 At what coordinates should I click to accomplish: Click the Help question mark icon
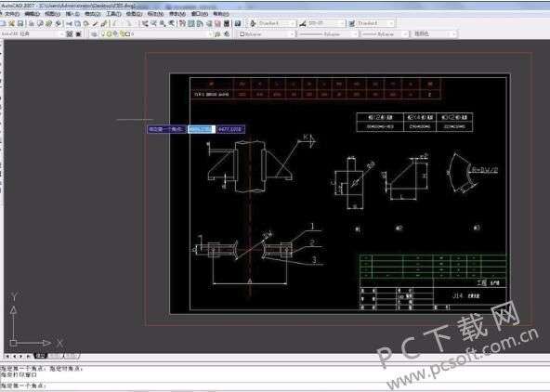(238, 23)
